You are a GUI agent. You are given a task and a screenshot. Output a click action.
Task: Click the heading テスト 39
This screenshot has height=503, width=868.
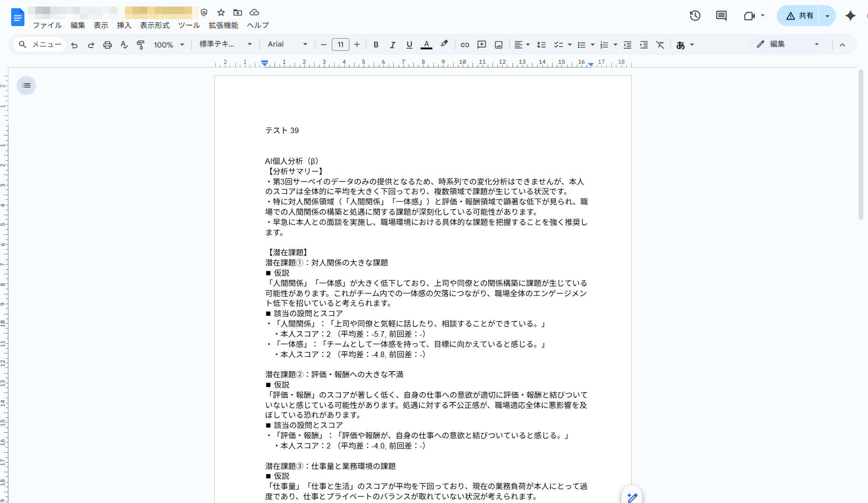(x=282, y=130)
